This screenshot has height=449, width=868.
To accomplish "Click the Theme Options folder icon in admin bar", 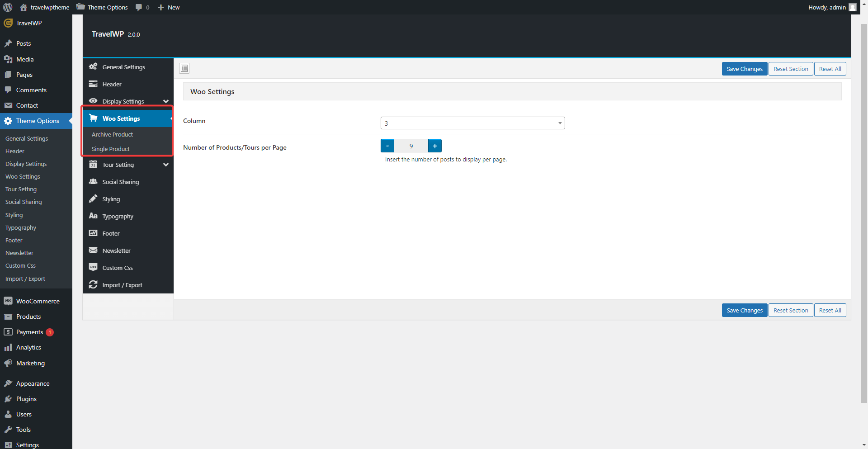I will point(80,7).
